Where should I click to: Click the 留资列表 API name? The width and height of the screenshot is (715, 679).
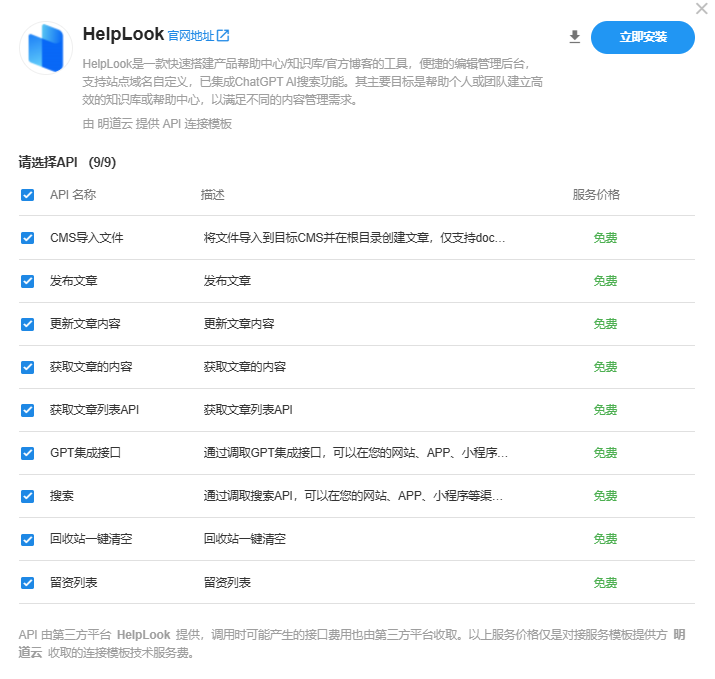coord(73,582)
